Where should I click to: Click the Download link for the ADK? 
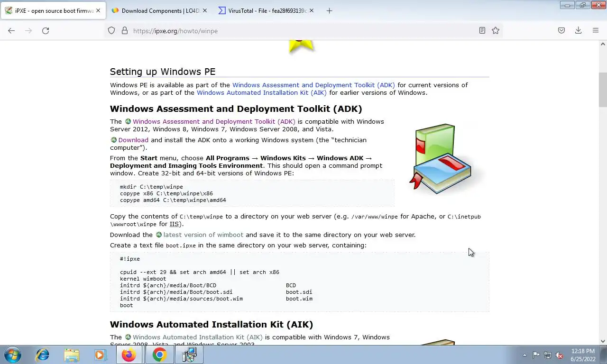[133, 140]
